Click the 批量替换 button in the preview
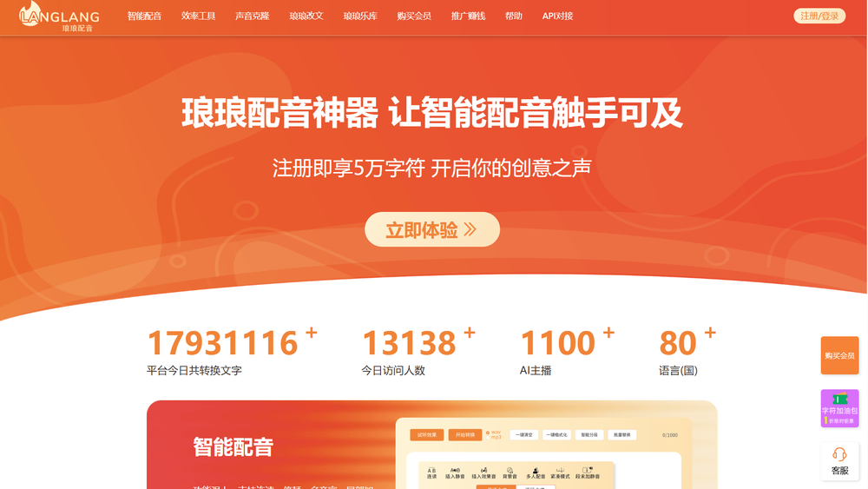 pyautogui.click(x=621, y=435)
